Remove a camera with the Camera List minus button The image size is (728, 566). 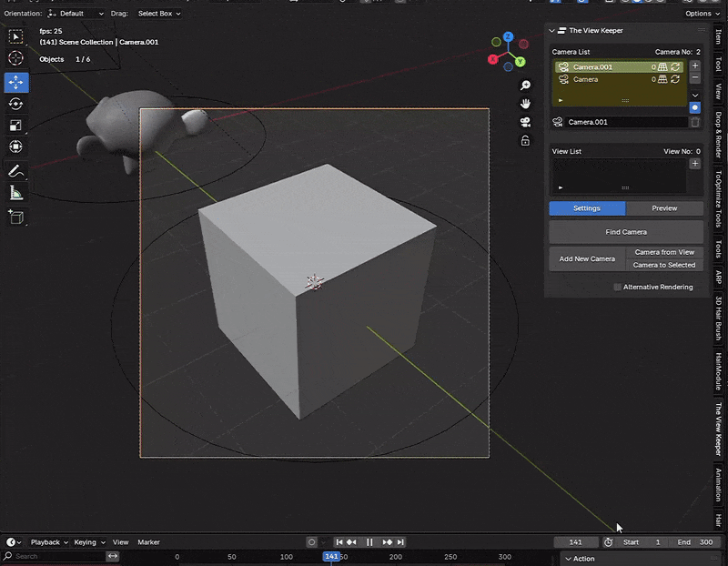click(695, 77)
